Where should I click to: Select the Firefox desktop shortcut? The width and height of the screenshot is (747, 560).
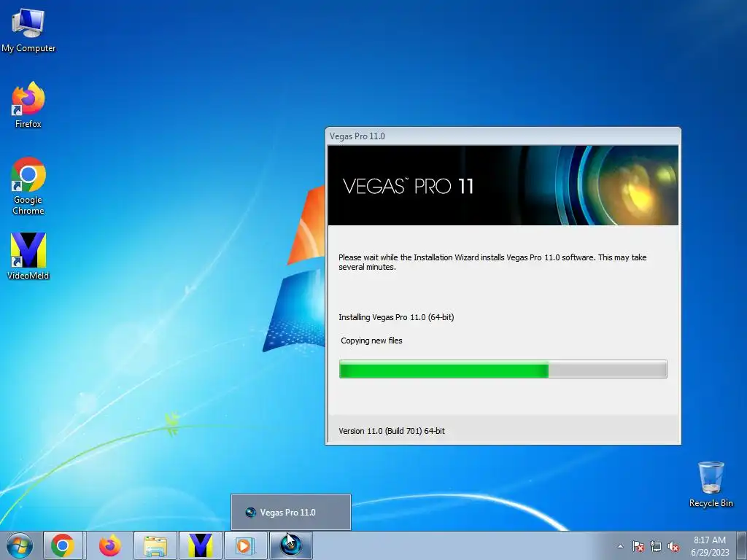pyautogui.click(x=28, y=105)
